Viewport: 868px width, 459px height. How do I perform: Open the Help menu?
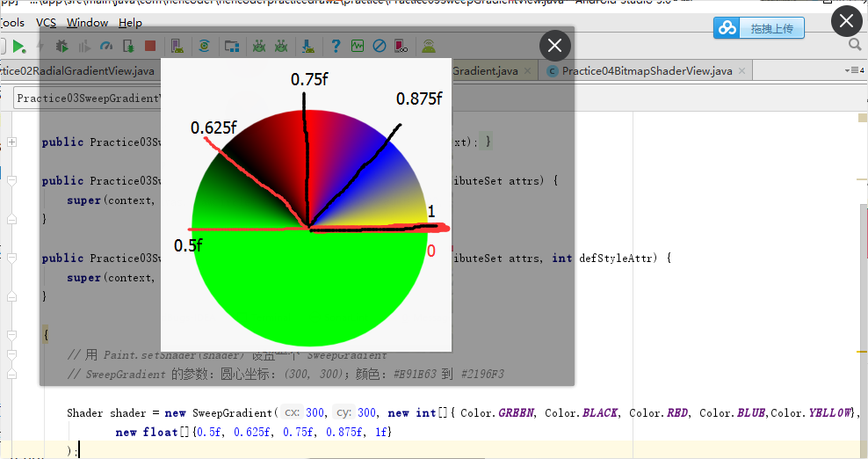click(130, 23)
